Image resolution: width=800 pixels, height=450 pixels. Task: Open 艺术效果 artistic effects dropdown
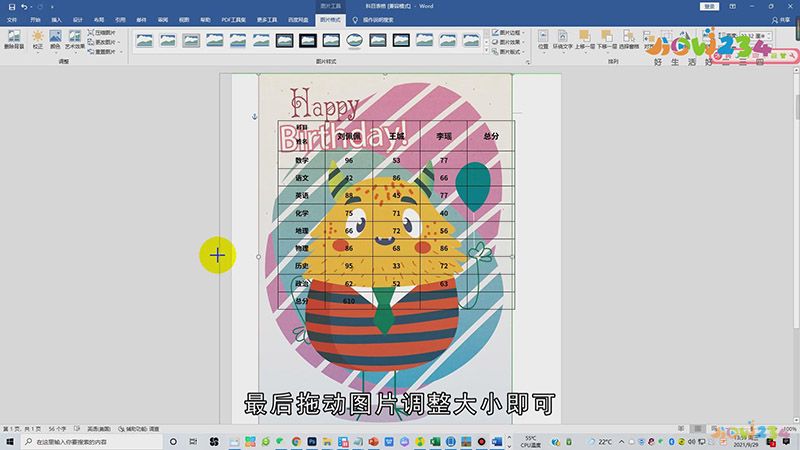(74, 40)
